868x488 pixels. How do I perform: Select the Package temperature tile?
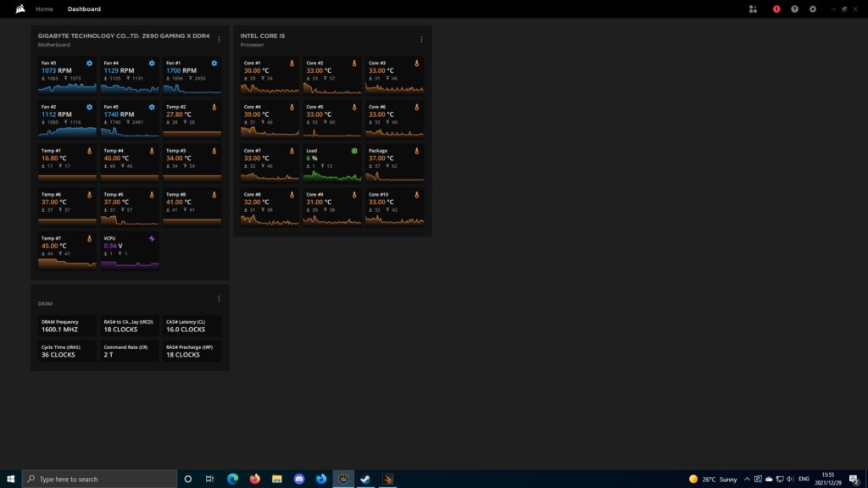(x=395, y=164)
